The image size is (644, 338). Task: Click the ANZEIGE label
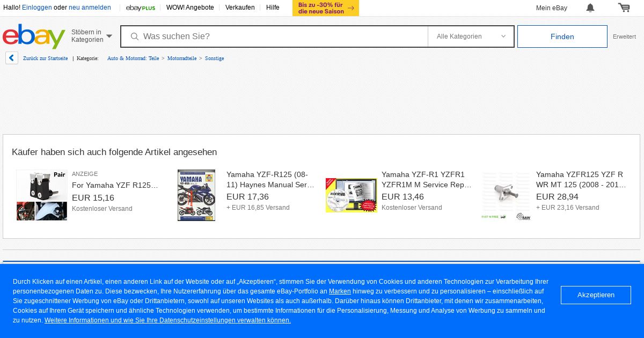[85, 174]
